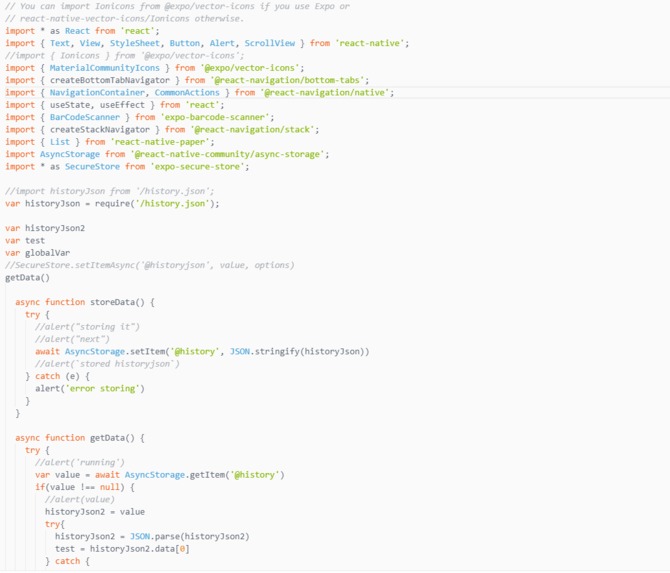This screenshot has width=670, height=573.
Task: Click the 'react-native' module string
Action: coord(370,43)
